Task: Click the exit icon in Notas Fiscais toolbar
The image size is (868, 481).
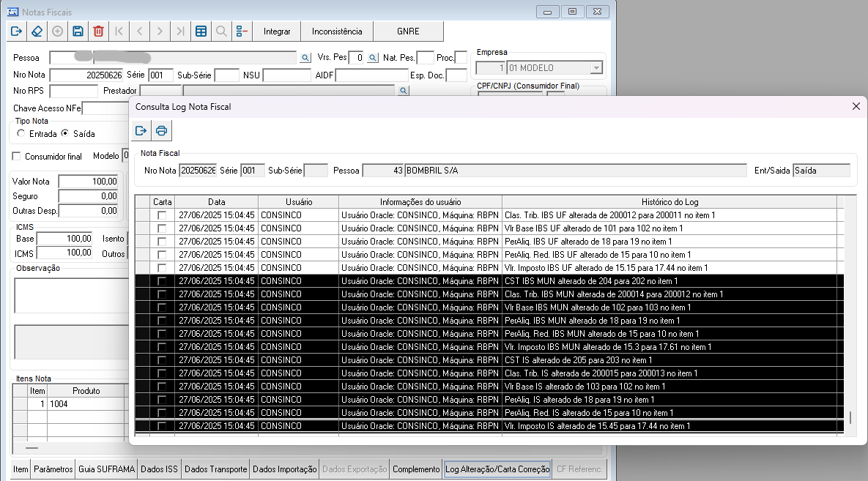Action: coord(17,31)
